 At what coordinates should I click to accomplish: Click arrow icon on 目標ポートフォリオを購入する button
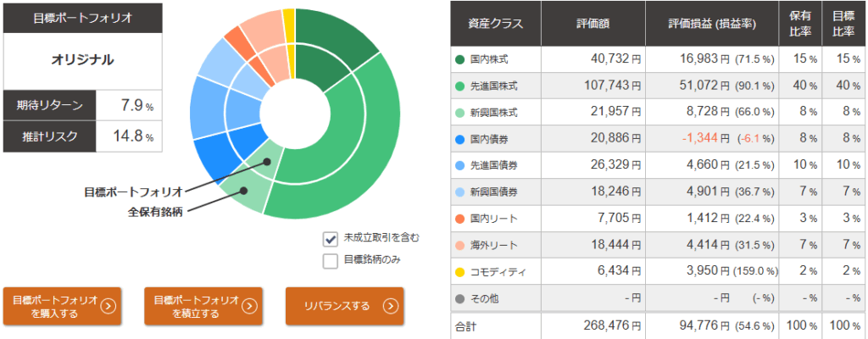(108, 306)
